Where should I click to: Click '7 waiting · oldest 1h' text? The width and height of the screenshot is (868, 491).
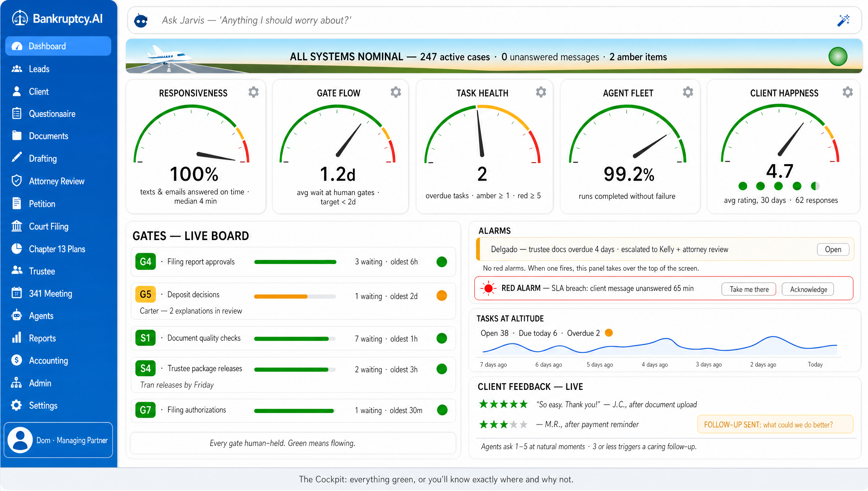click(x=386, y=339)
